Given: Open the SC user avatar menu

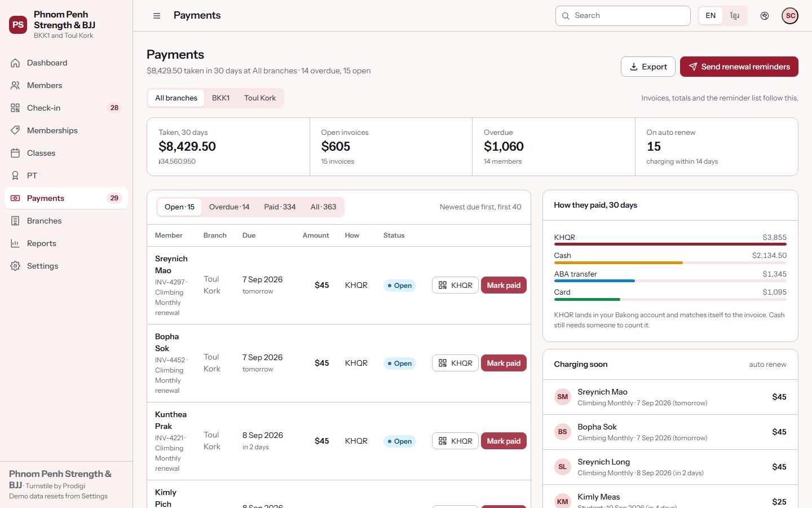Looking at the screenshot, I should [x=790, y=16].
